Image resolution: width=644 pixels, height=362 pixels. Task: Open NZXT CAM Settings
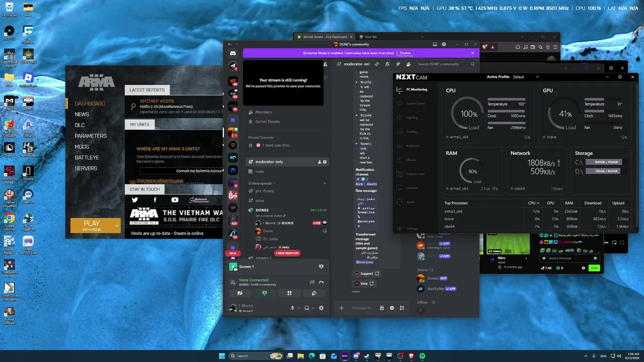point(408,228)
